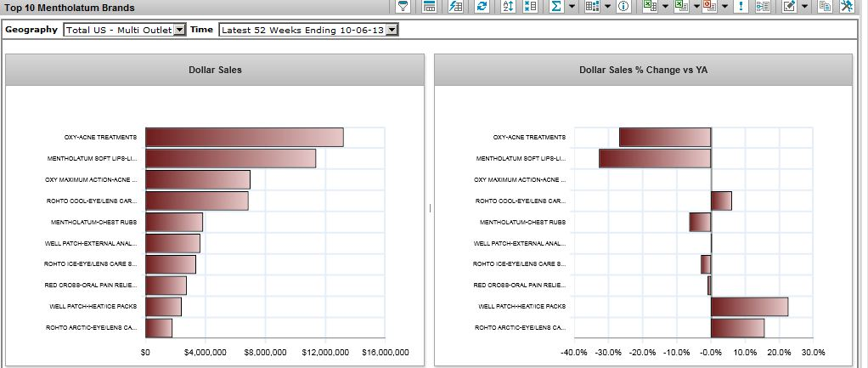Click the red exclamation mark icon
This screenshot has width=868, height=368.
741,7
